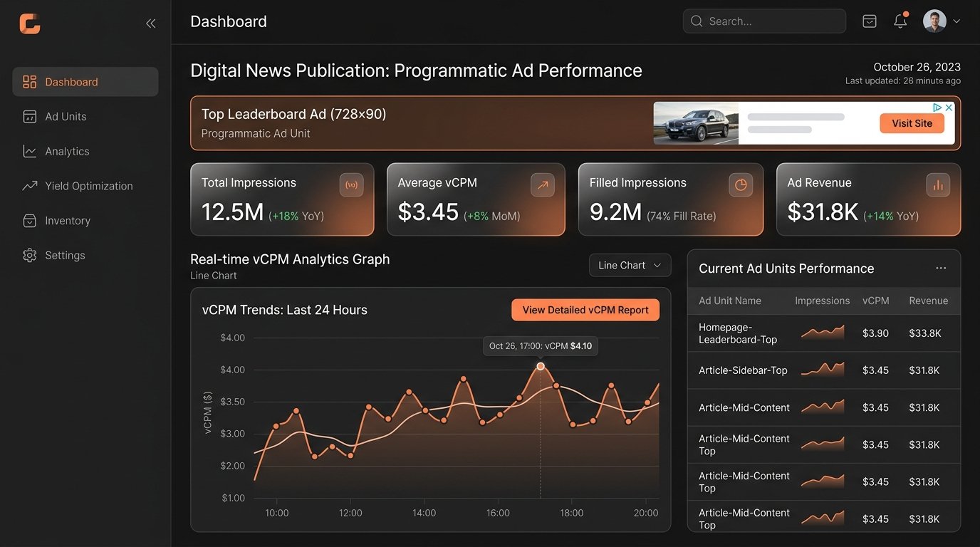Click the $33.8K revenue value

pos(925,333)
